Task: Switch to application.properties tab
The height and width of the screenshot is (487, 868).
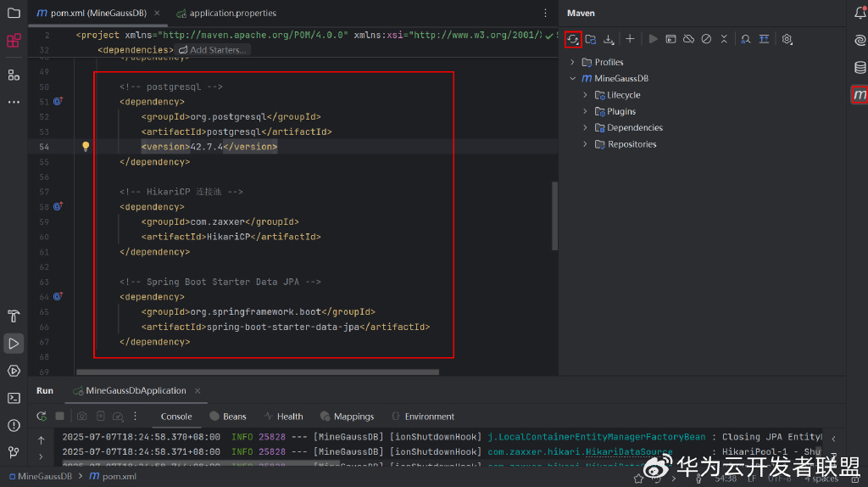Action: point(227,13)
